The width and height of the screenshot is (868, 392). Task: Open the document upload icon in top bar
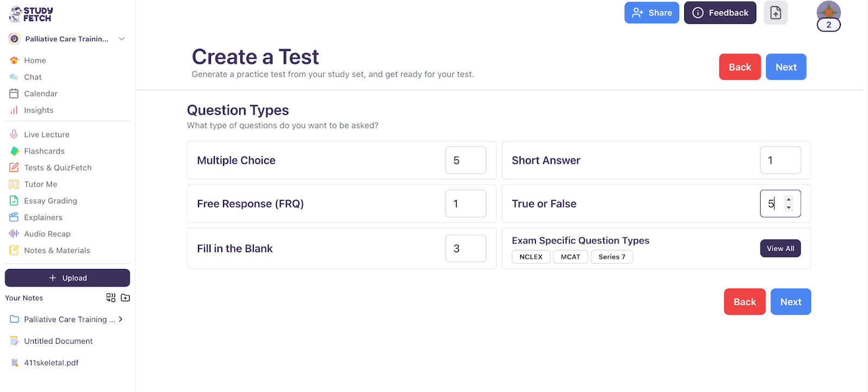(x=775, y=12)
